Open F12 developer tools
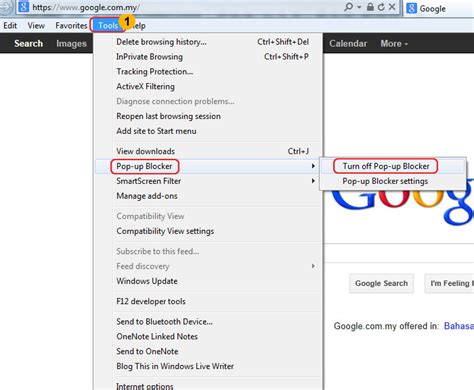This screenshot has width=474, height=390. point(208,301)
